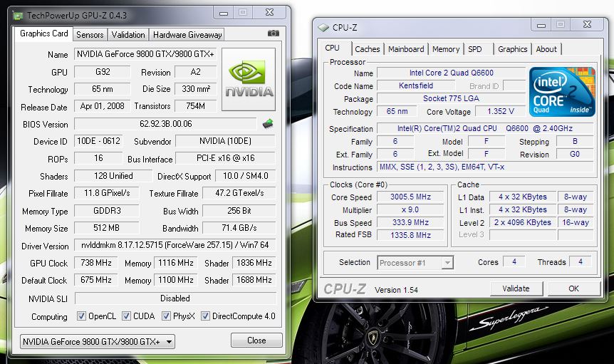Switch to the Validation tab in GPU-Z
Image resolution: width=614 pixels, height=364 pixels.
[128, 35]
